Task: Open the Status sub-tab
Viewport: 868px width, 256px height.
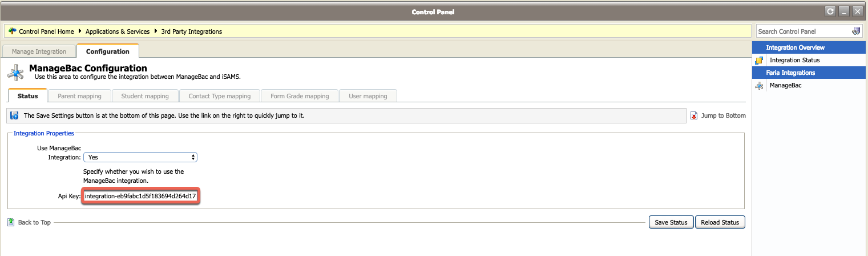Action: point(27,96)
